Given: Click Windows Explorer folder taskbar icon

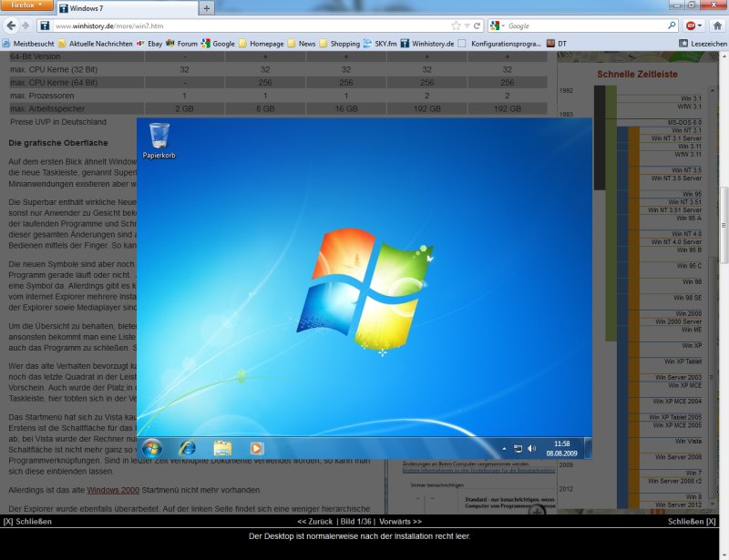Looking at the screenshot, I should tap(222, 448).
